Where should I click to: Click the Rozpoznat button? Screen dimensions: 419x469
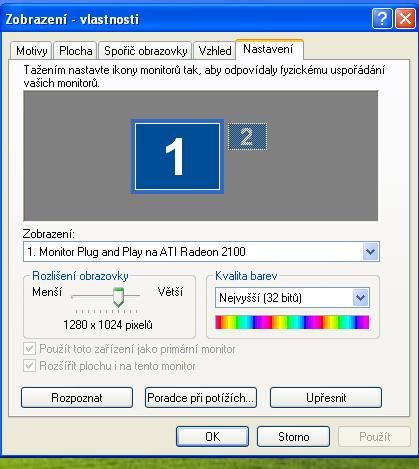tap(77, 398)
